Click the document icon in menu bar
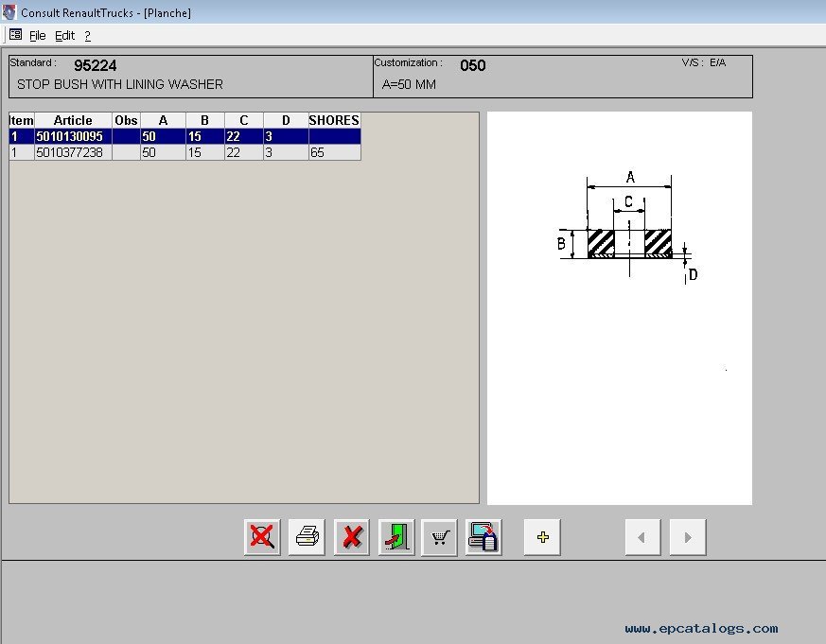826x644 pixels. [15, 35]
